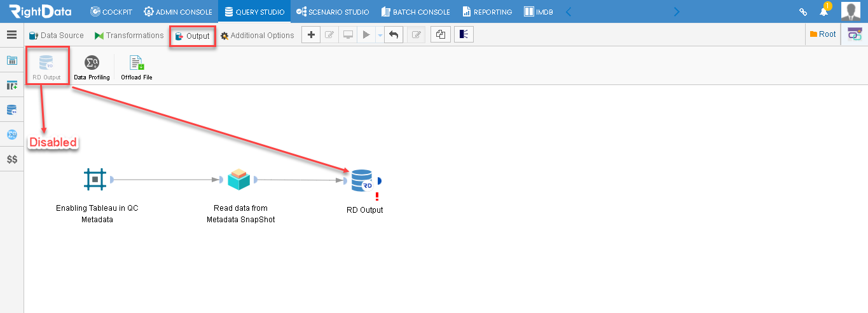Switch to Batch Console
Screen dimensions: 868x313
415,11
